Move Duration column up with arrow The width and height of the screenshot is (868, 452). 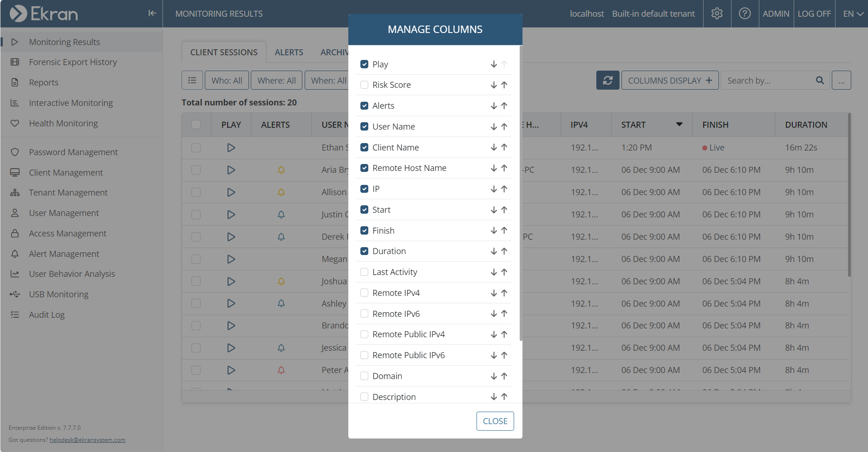coord(504,251)
